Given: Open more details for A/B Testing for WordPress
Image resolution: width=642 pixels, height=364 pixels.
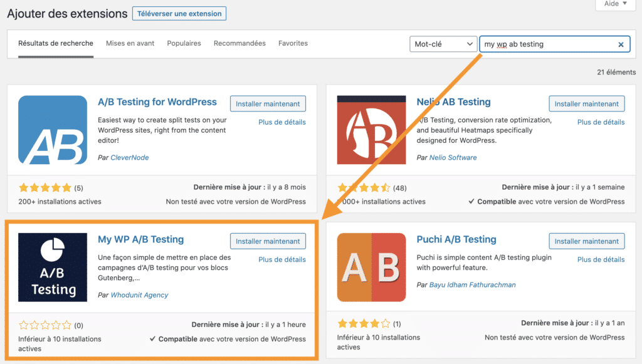Looking at the screenshot, I should pos(282,122).
